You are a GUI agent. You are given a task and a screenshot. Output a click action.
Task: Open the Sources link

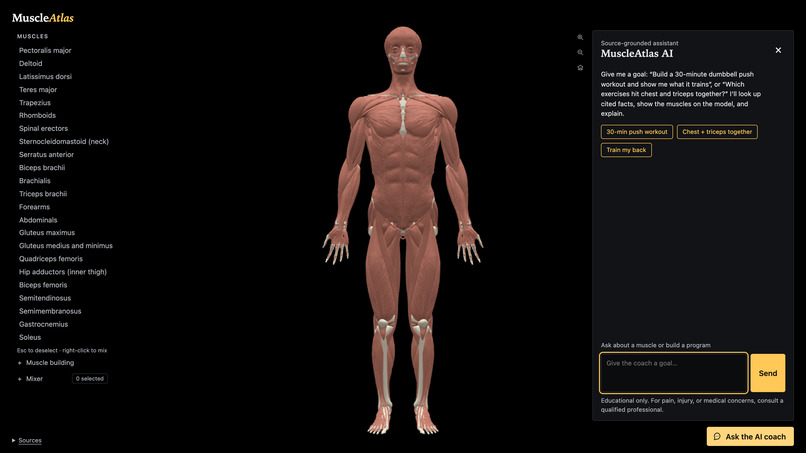pyautogui.click(x=30, y=440)
